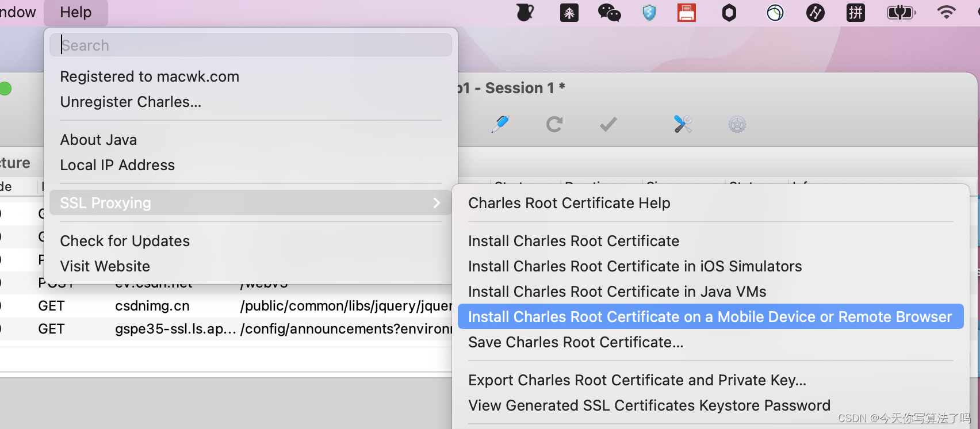Click the round slash icon in menu bar
Image resolution: width=980 pixels, height=429 pixels.
pyautogui.click(x=816, y=13)
